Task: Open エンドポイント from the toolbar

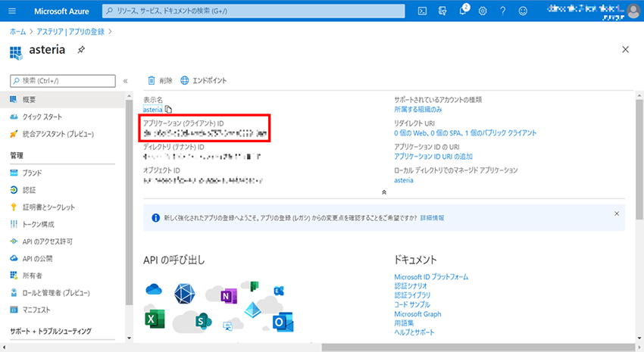Action: coord(204,80)
